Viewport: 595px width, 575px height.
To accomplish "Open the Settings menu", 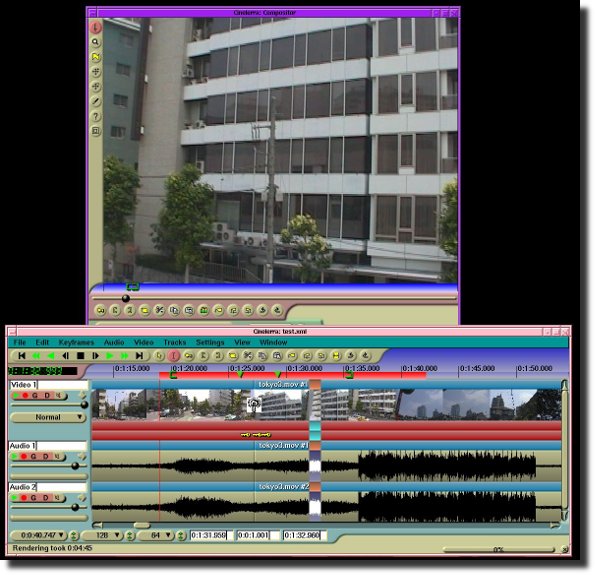I will click(210, 342).
